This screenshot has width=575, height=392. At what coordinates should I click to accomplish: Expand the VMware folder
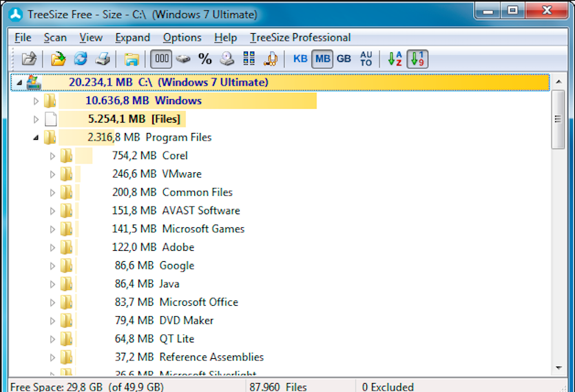tap(52, 174)
